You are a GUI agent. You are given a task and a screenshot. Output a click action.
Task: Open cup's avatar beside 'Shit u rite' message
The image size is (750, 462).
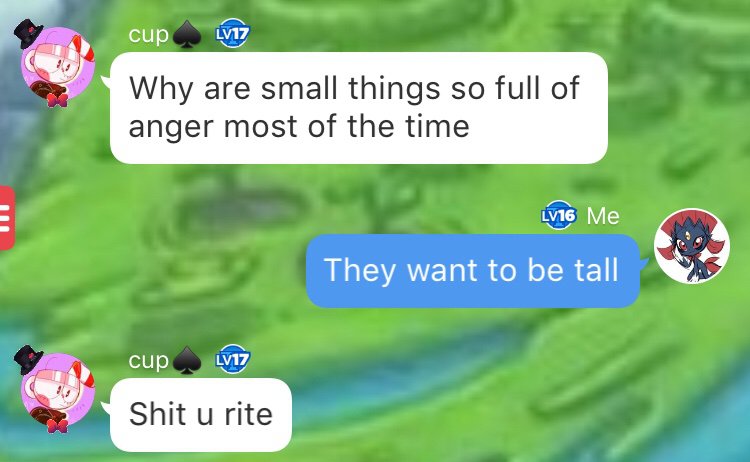pos(55,388)
